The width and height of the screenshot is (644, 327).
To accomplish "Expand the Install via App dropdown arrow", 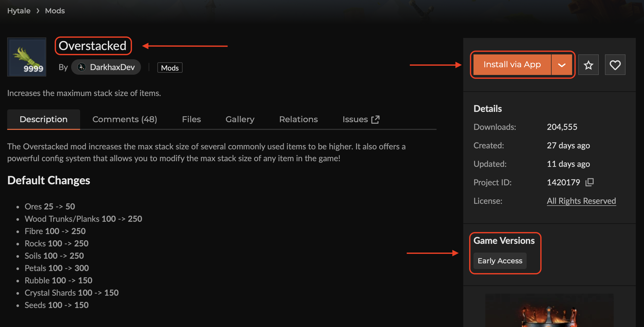I will tap(562, 65).
